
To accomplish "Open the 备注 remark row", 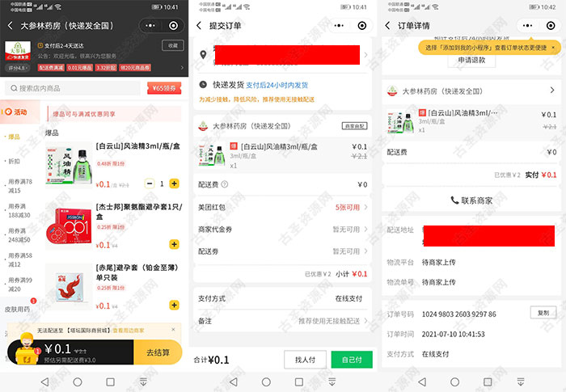I will [x=283, y=321].
